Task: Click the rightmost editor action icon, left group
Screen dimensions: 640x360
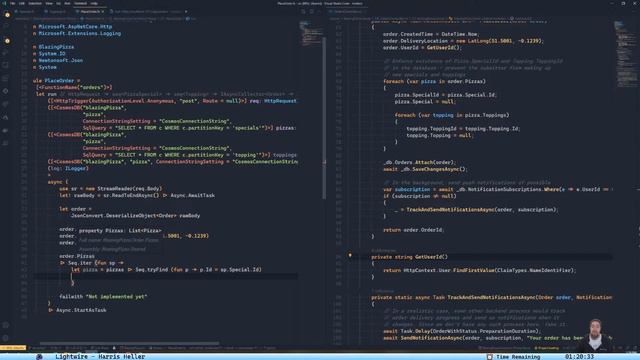Action: pyautogui.click(x=320, y=11)
